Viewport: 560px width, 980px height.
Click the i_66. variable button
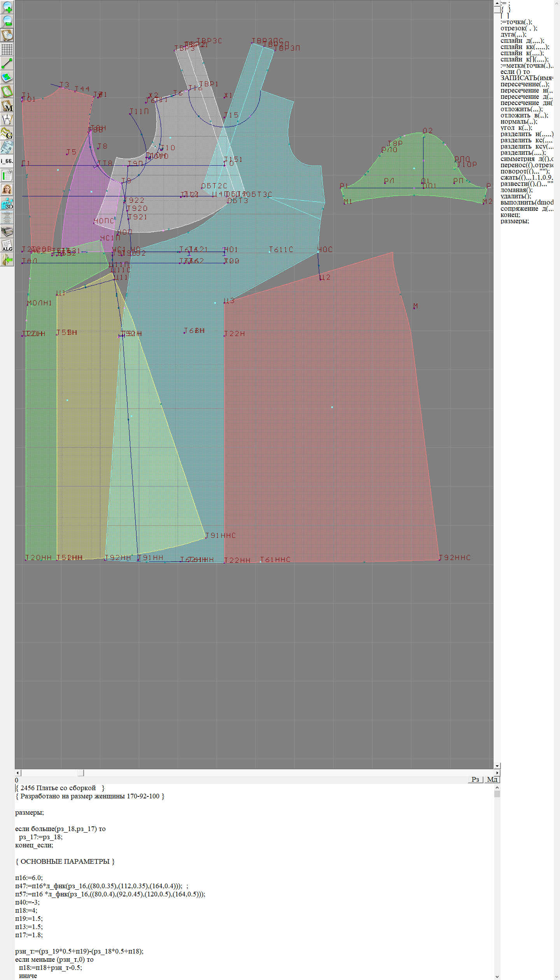(x=7, y=161)
